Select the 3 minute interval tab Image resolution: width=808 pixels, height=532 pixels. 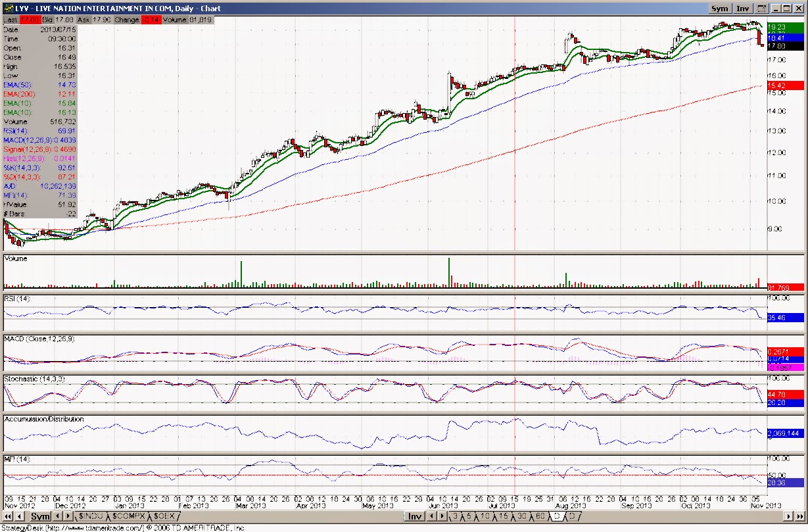click(x=454, y=517)
